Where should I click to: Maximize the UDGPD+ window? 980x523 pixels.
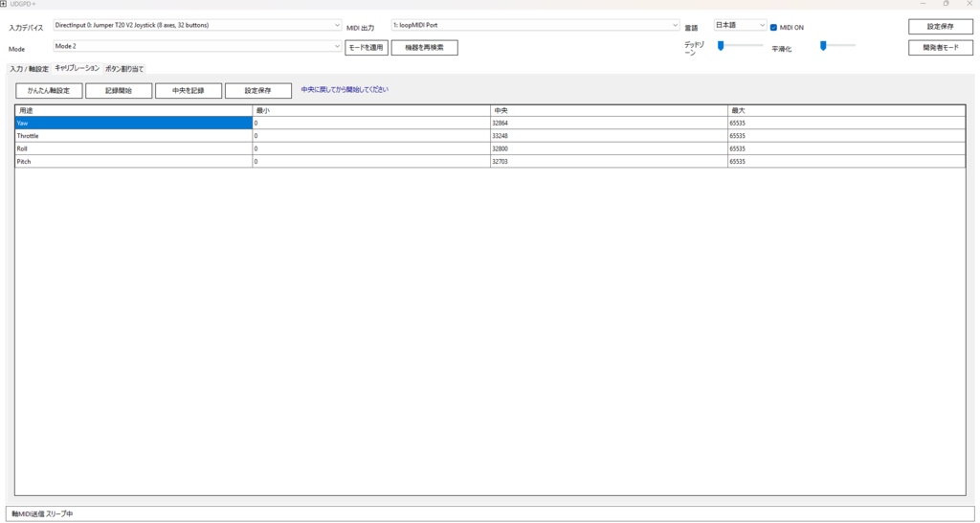[x=947, y=4]
